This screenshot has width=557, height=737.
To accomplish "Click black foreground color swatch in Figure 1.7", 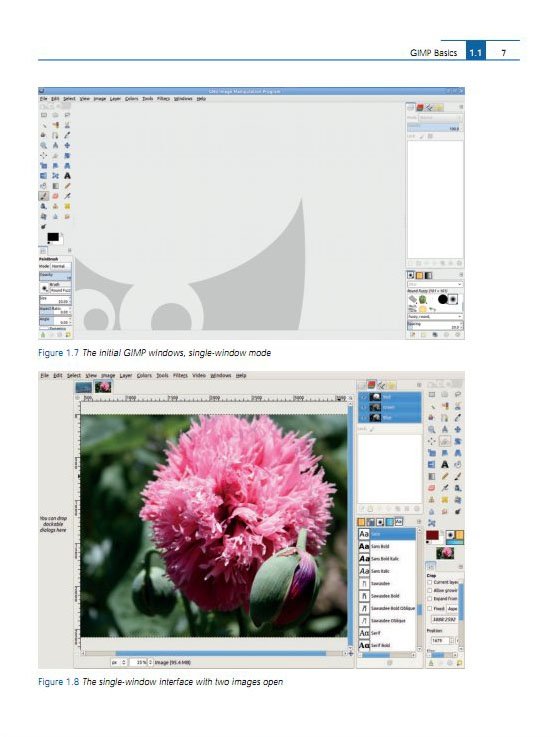I will [x=52, y=237].
